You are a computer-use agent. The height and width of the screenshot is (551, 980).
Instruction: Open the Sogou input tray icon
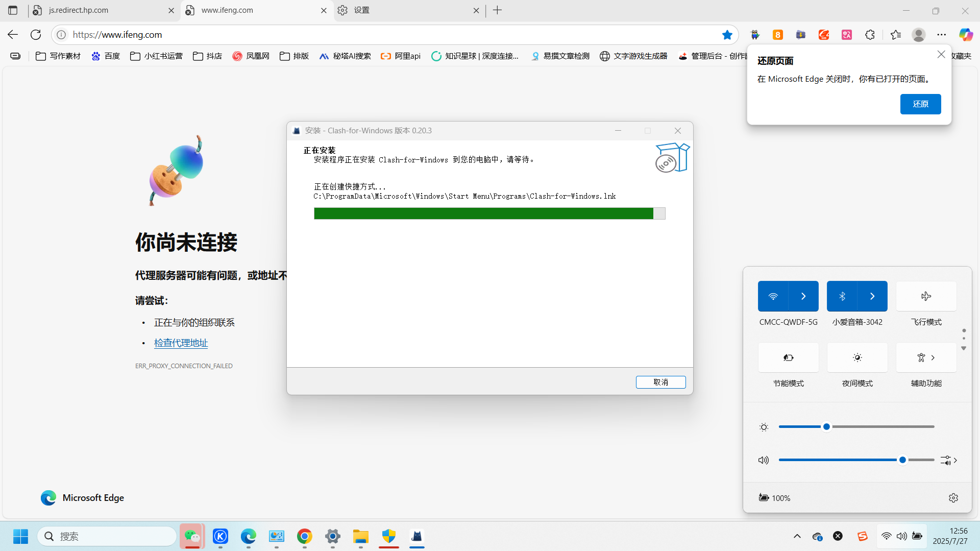point(863,536)
